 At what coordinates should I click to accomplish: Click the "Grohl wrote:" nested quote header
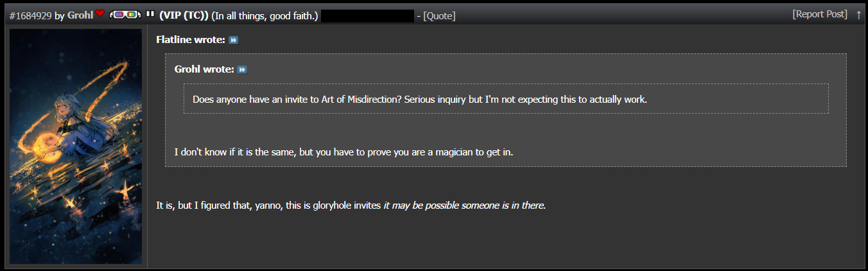(x=204, y=69)
